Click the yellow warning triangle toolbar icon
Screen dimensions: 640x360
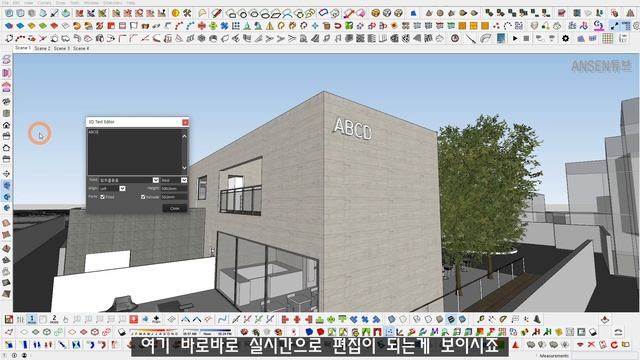coord(270,26)
